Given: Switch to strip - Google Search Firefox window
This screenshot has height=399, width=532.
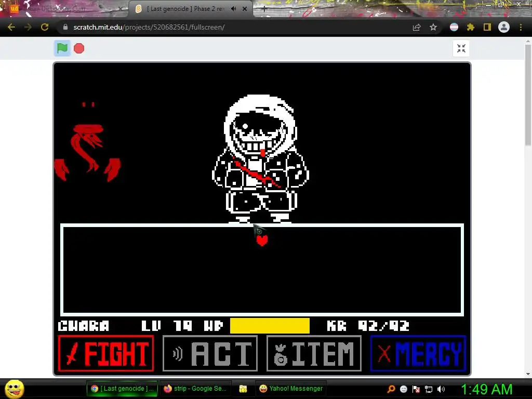Looking at the screenshot, I should pyautogui.click(x=195, y=389).
